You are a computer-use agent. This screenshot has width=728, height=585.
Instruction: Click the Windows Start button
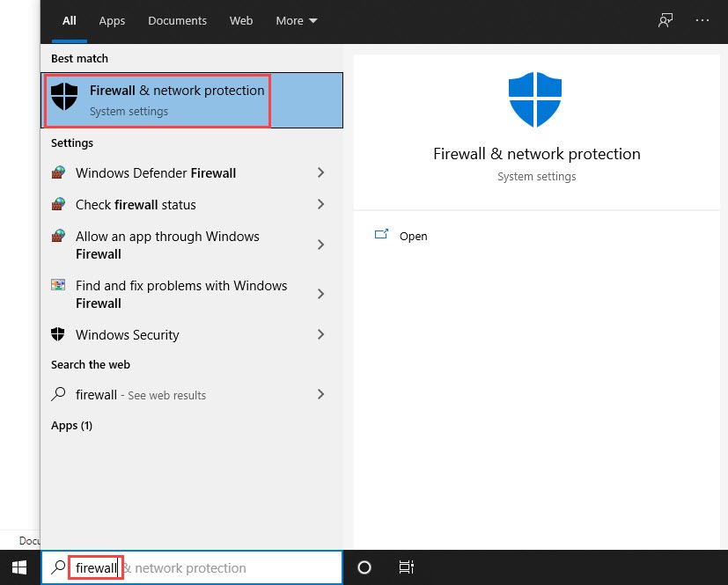19,567
